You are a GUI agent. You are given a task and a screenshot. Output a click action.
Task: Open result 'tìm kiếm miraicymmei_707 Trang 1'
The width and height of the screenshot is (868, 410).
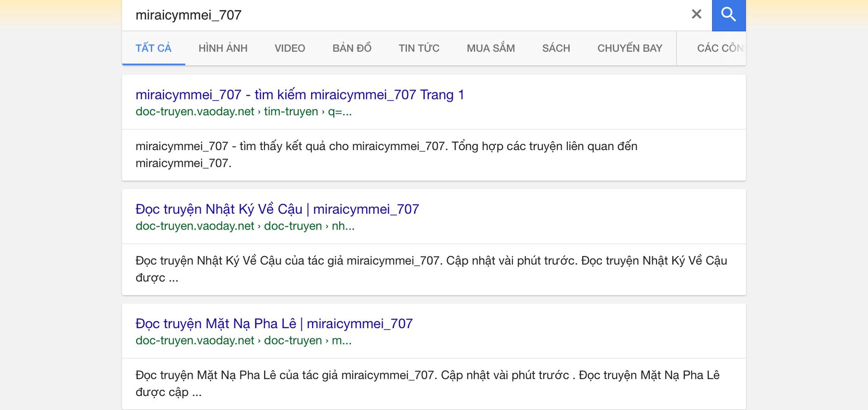[x=300, y=94]
